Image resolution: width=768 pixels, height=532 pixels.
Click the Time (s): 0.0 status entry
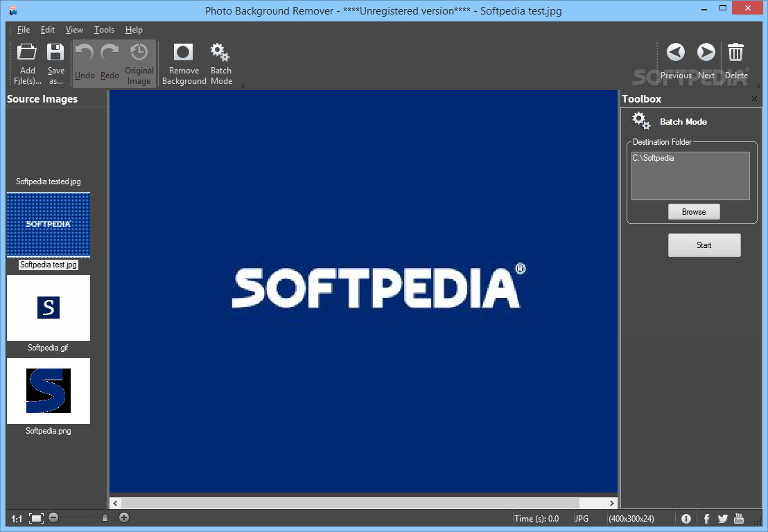[536, 519]
